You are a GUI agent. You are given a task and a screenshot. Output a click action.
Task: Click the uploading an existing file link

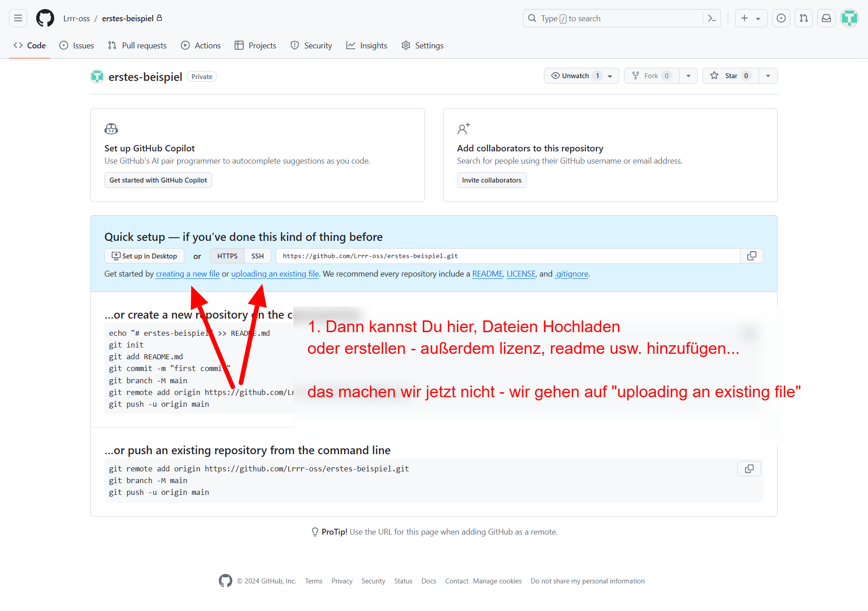[x=275, y=274]
